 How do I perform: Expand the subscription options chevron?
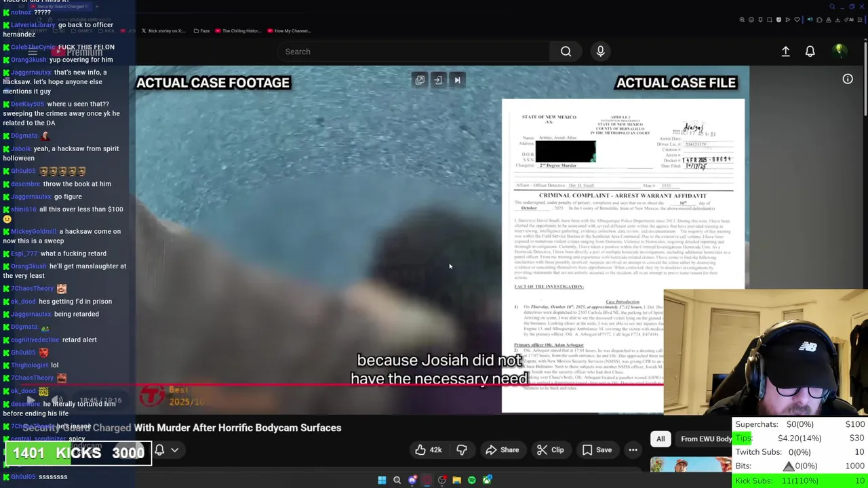[174, 450]
